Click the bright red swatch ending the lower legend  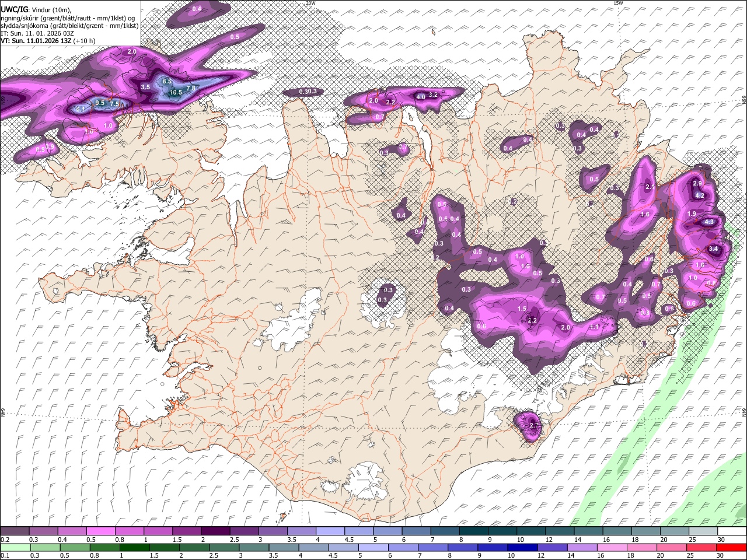731,547
